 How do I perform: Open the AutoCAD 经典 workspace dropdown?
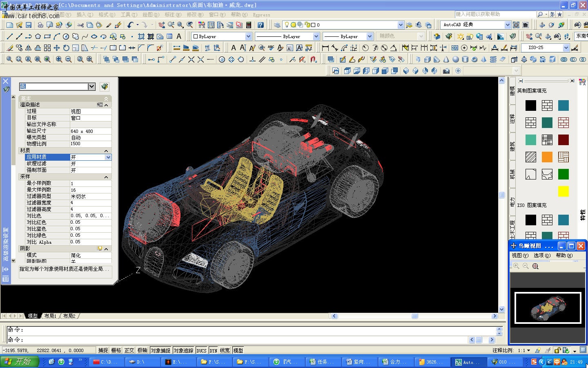[x=508, y=25]
